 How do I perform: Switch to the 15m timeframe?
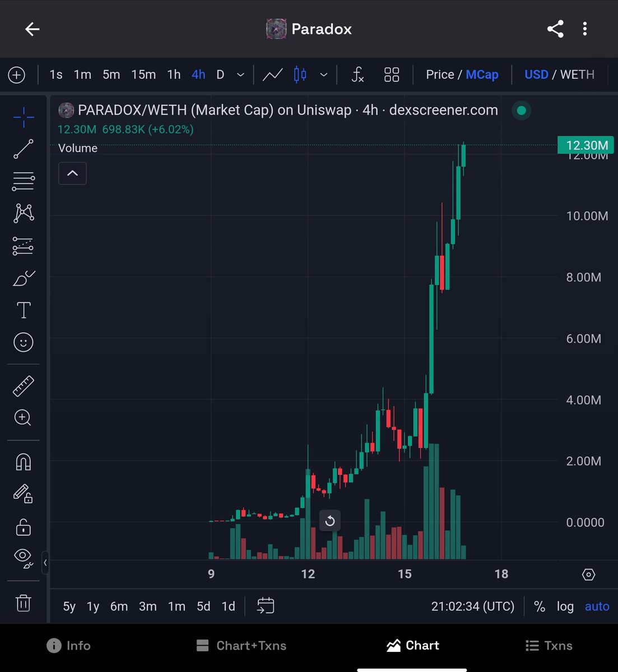143,74
